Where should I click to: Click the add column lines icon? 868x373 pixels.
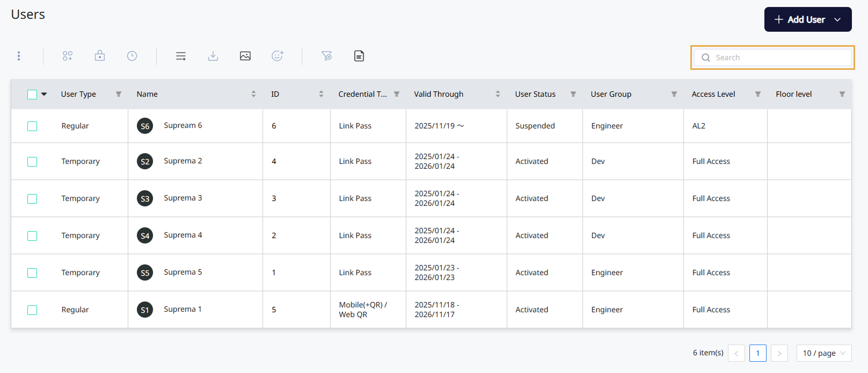[181, 56]
